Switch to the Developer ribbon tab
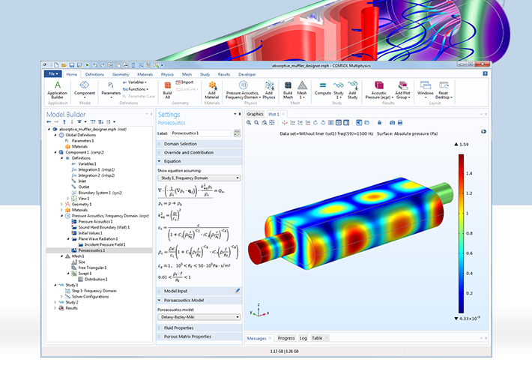This screenshot has height=392, width=532. [247, 74]
